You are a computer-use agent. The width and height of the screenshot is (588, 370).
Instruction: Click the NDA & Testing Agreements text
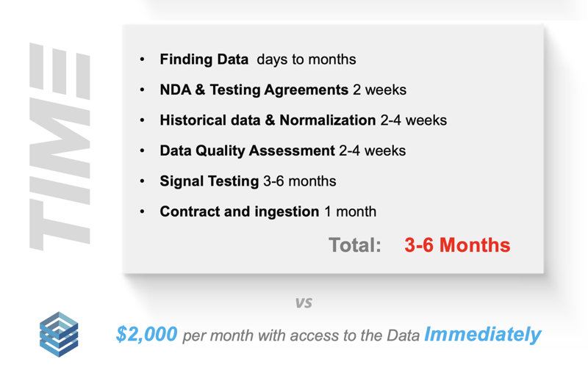pyautogui.click(x=254, y=90)
